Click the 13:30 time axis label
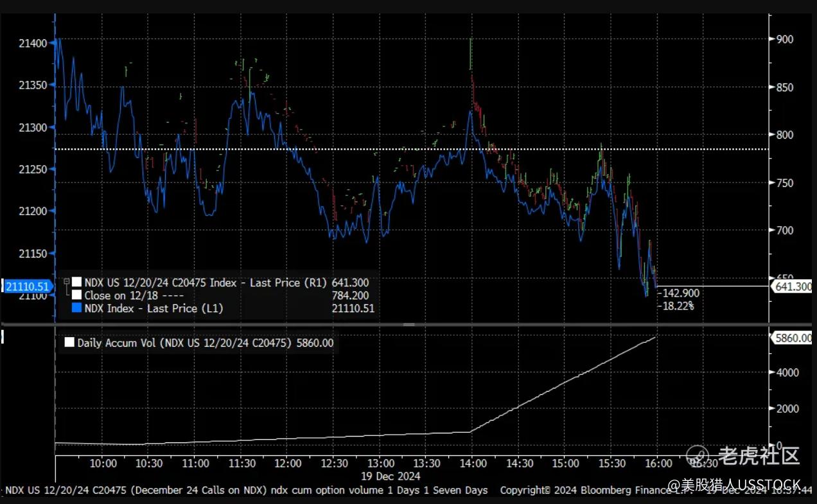 [x=426, y=464]
